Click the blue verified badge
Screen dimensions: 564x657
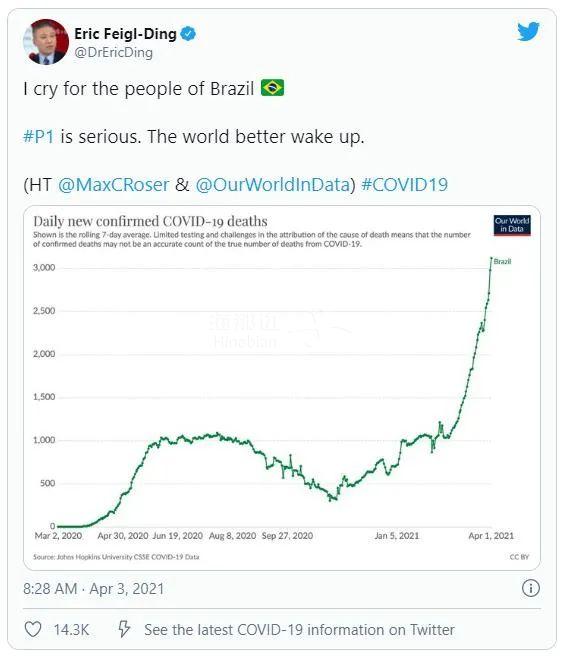click(188, 34)
